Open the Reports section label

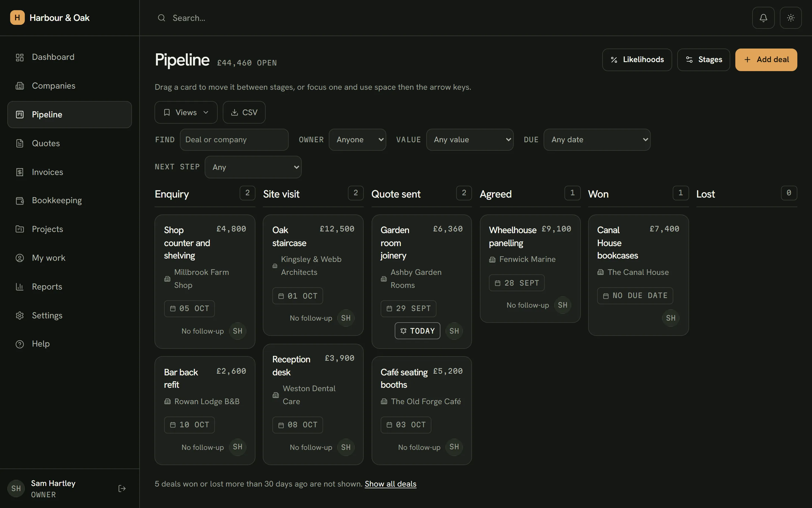(x=47, y=286)
